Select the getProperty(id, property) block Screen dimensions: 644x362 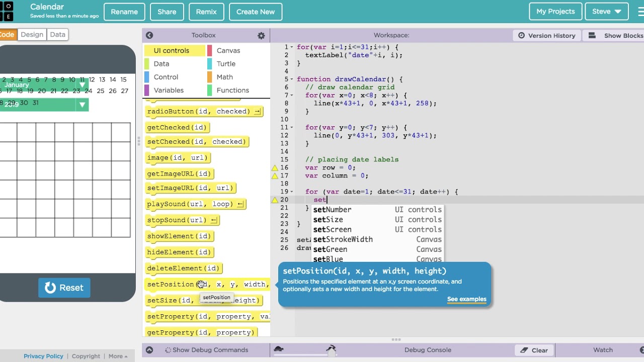coord(201,333)
